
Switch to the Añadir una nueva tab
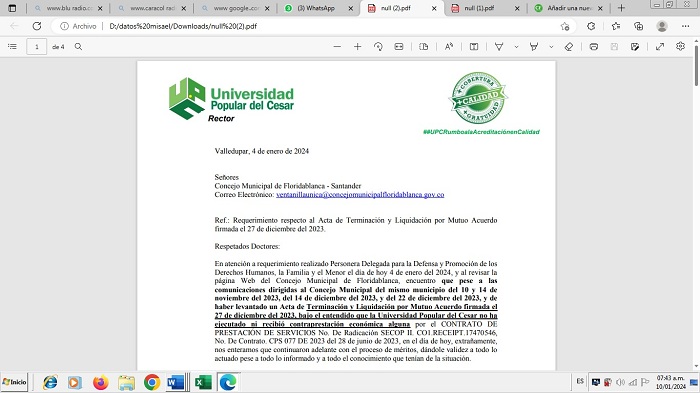569,8
